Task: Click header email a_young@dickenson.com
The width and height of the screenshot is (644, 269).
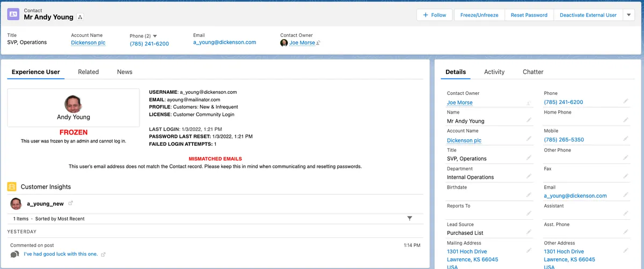Action: click(x=224, y=42)
